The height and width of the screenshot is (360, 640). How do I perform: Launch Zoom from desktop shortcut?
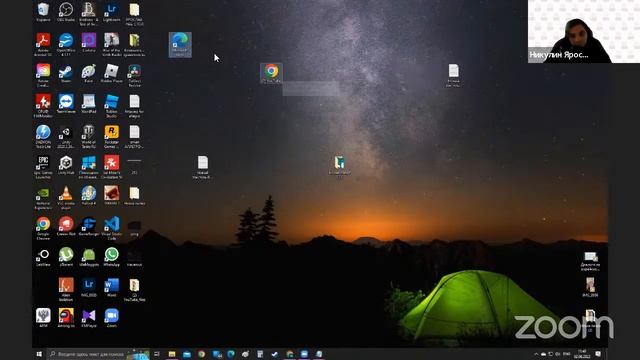111,318
